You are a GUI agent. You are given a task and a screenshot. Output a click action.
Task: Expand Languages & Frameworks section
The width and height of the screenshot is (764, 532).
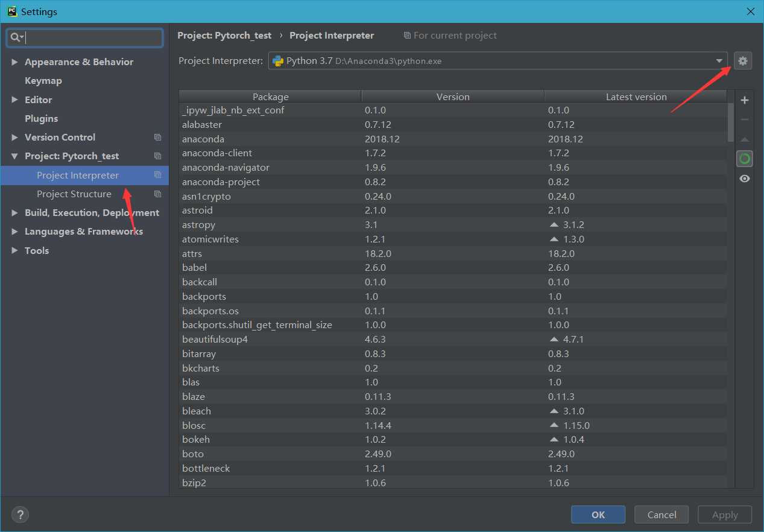pyautogui.click(x=14, y=232)
